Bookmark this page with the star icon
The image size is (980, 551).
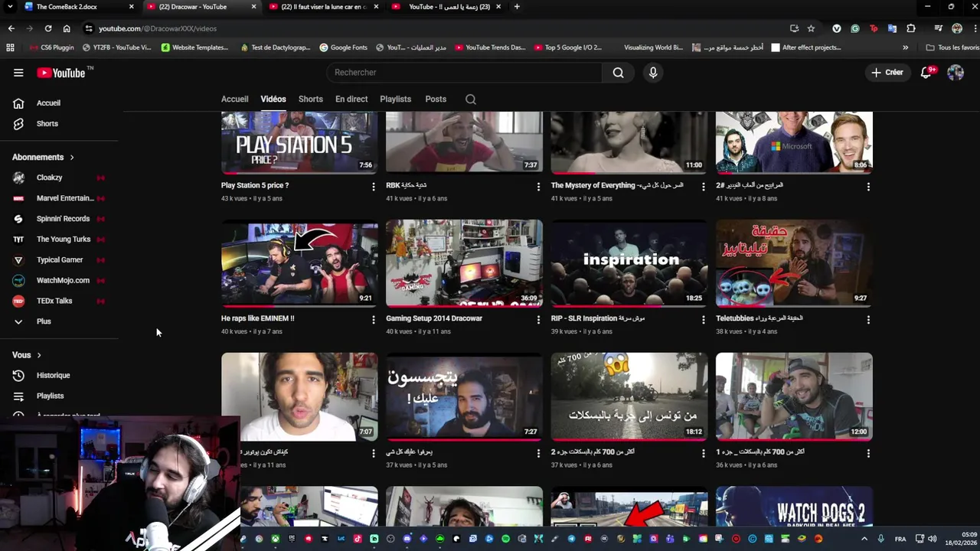[x=811, y=28]
